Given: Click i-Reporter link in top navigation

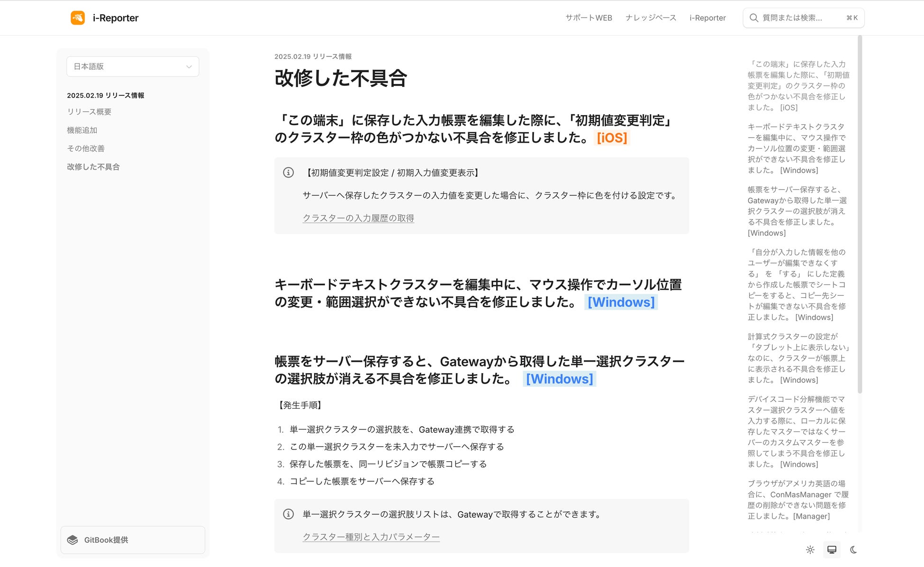Looking at the screenshot, I should 707,18.
